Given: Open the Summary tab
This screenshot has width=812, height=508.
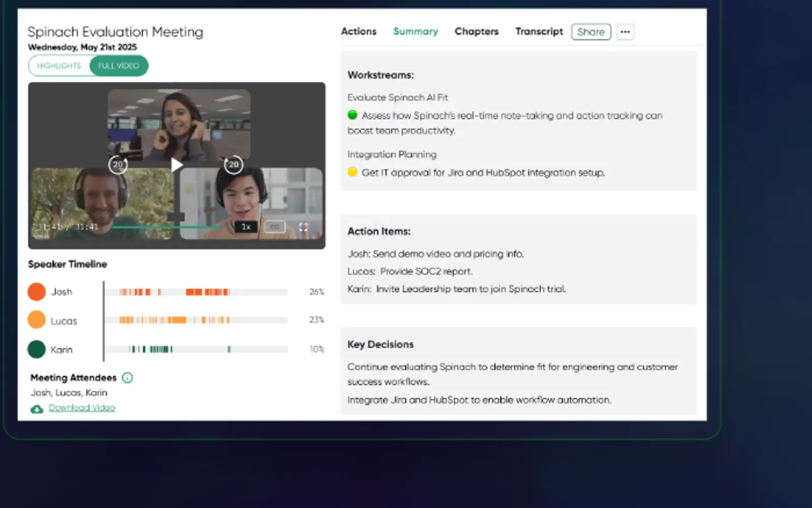Looking at the screenshot, I should 416,31.
